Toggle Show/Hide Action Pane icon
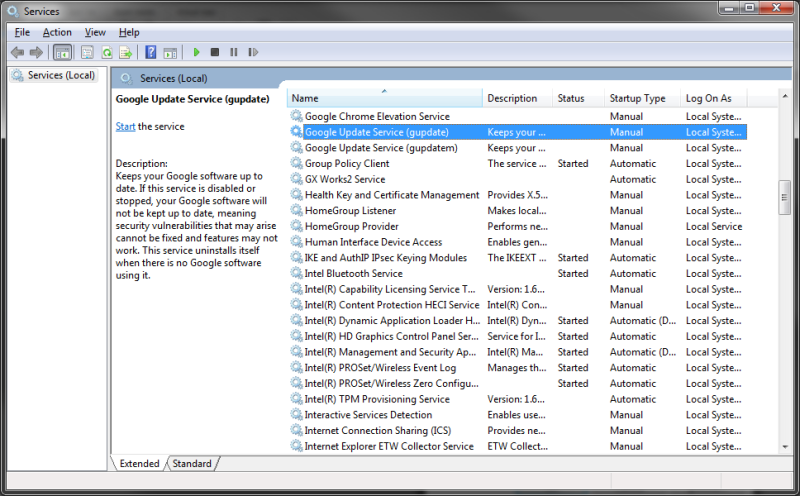Viewport: 800px width, 496px height. click(x=170, y=52)
